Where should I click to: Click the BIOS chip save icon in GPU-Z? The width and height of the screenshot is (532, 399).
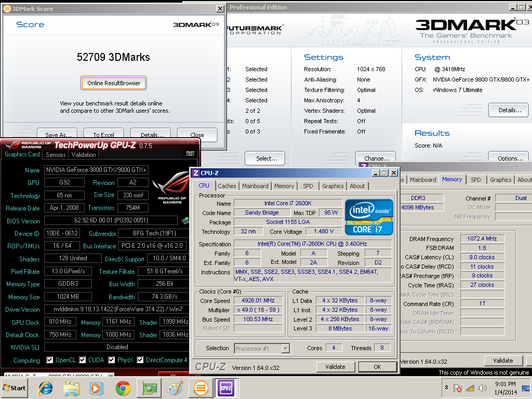click(x=185, y=220)
